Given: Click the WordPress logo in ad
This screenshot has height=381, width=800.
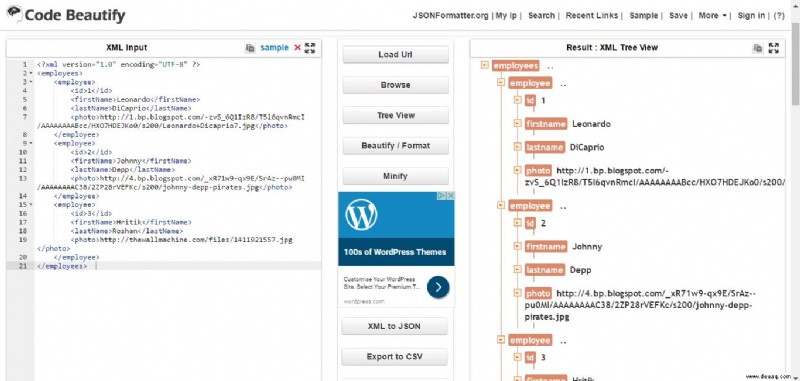Looking at the screenshot, I should coord(361,214).
